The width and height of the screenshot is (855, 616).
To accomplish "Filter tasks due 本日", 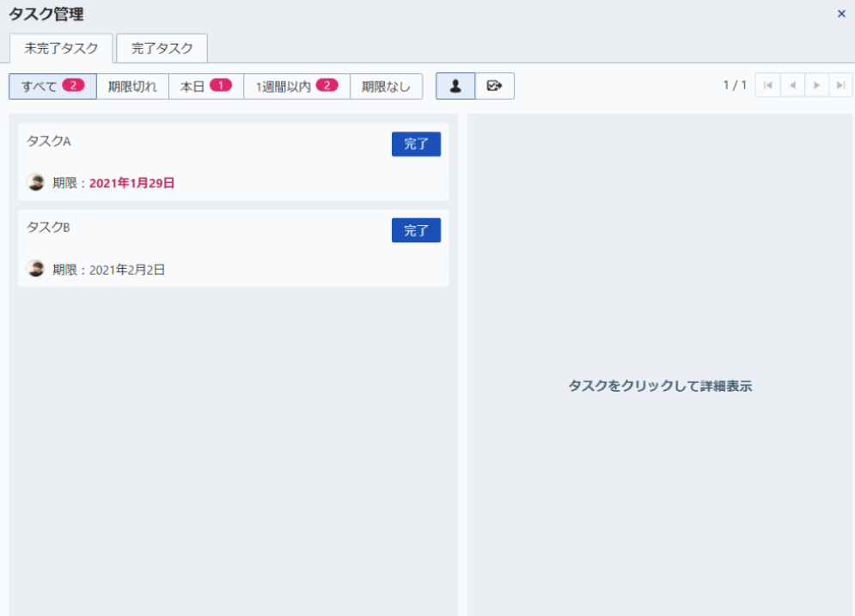I will pos(206,86).
